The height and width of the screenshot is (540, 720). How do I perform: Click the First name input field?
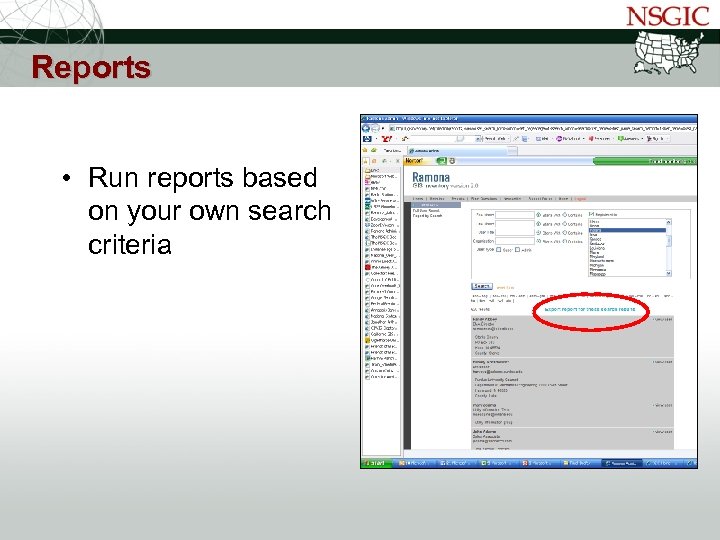pos(515,214)
